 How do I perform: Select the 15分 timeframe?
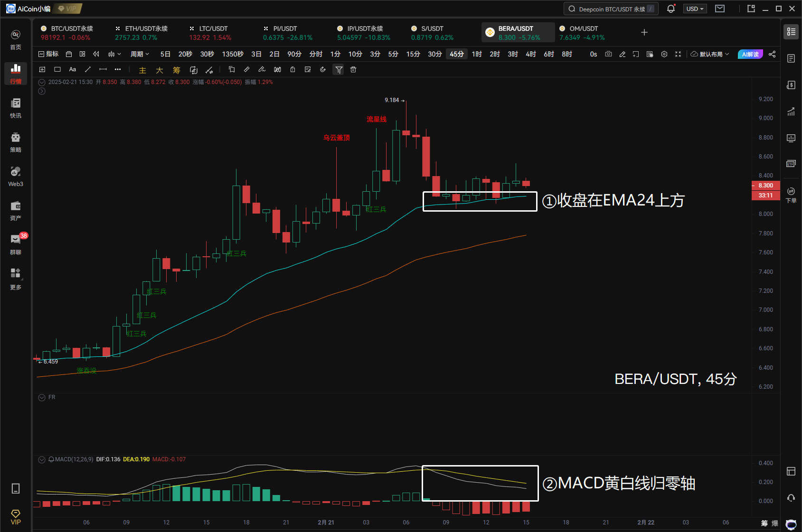click(413, 54)
